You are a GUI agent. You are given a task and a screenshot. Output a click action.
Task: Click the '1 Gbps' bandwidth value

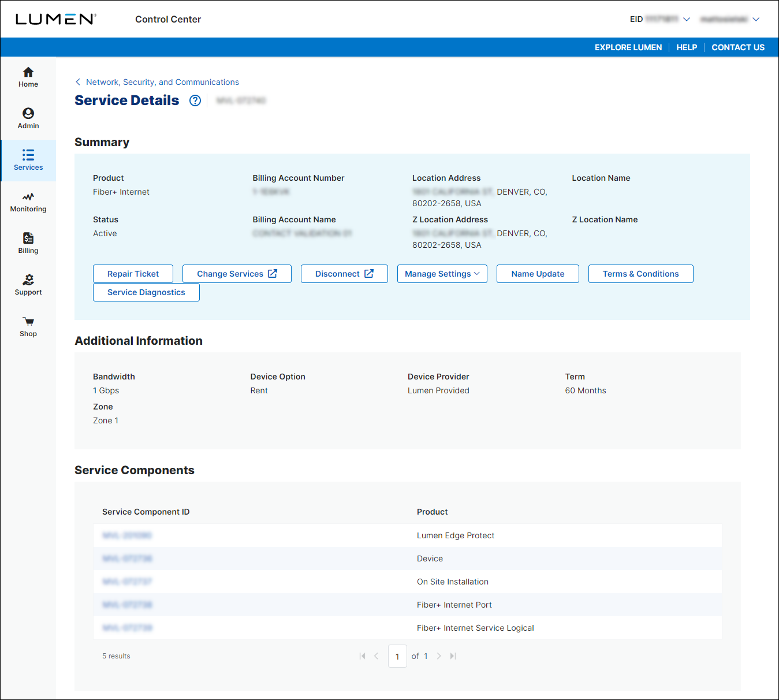point(106,390)
